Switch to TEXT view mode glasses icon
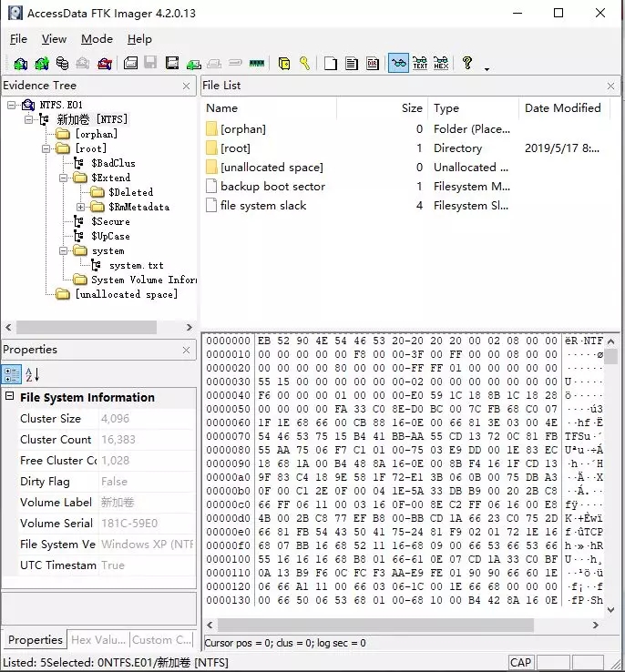This screenshot has width=625, height=672. coord(420,63)
